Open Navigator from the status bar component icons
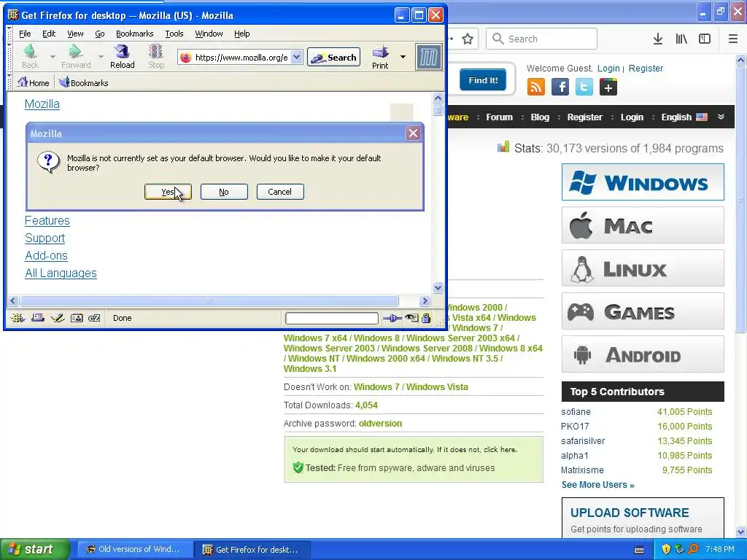 pos(18,318)
